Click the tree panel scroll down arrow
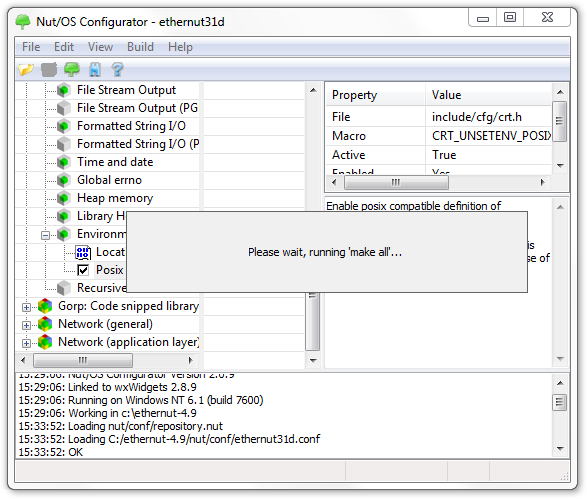 pos(313,361)
